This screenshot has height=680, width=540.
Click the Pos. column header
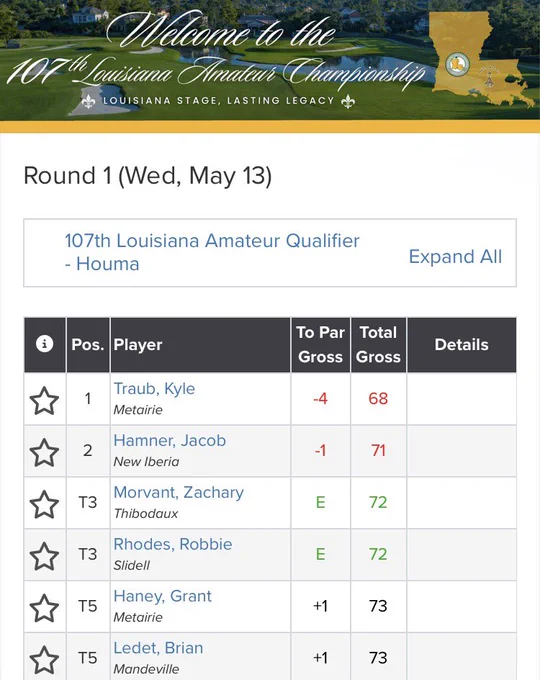(88, 345)
